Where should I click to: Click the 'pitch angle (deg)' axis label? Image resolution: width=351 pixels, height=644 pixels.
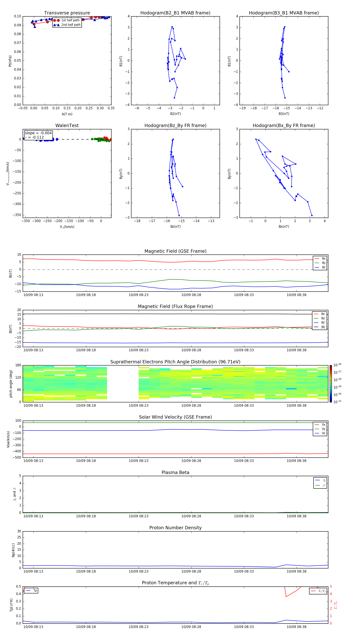[x=11, y=384]
